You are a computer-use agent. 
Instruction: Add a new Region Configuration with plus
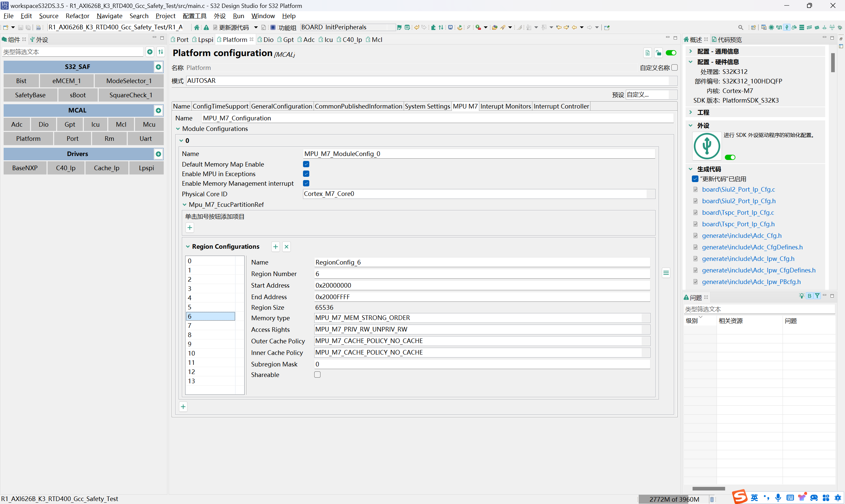tap(275, 247)
